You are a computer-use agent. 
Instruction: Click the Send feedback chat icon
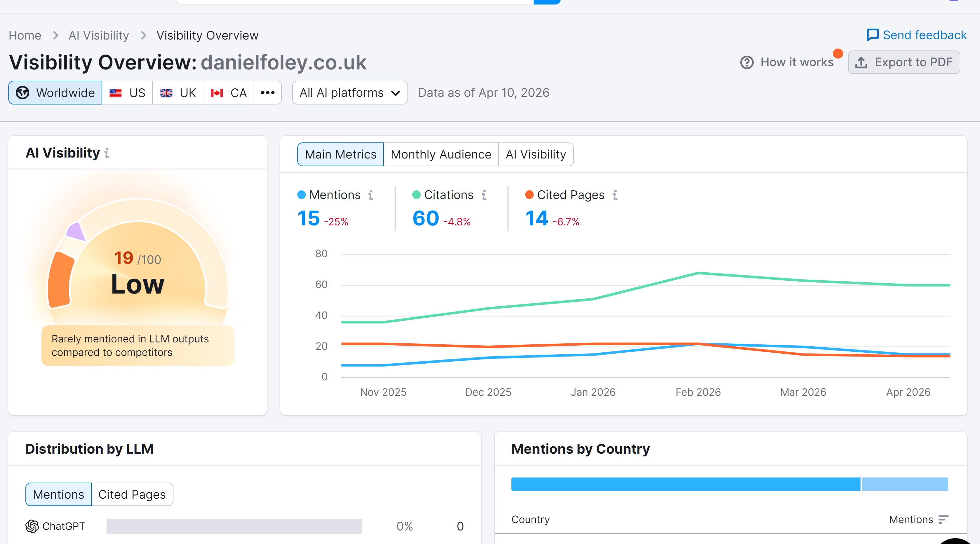click(872, 35)
